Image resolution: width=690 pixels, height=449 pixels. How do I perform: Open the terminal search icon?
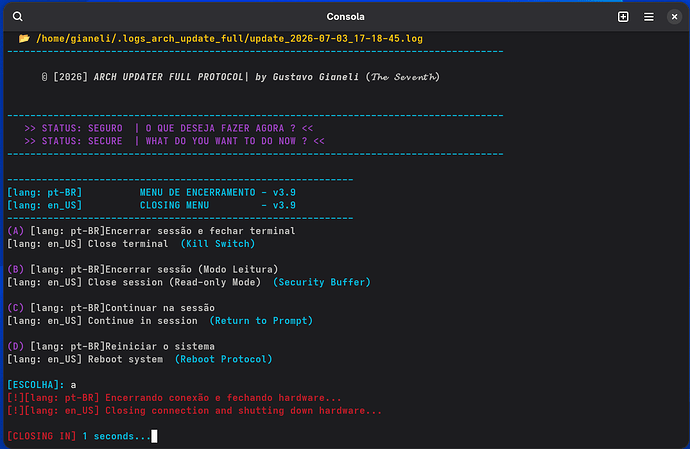(x=18, y=17)
